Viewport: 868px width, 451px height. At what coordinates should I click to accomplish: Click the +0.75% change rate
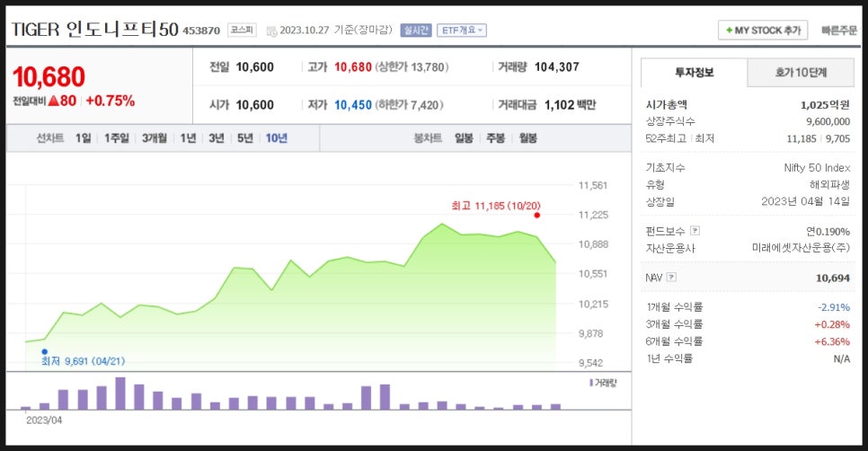coord(111,101)
